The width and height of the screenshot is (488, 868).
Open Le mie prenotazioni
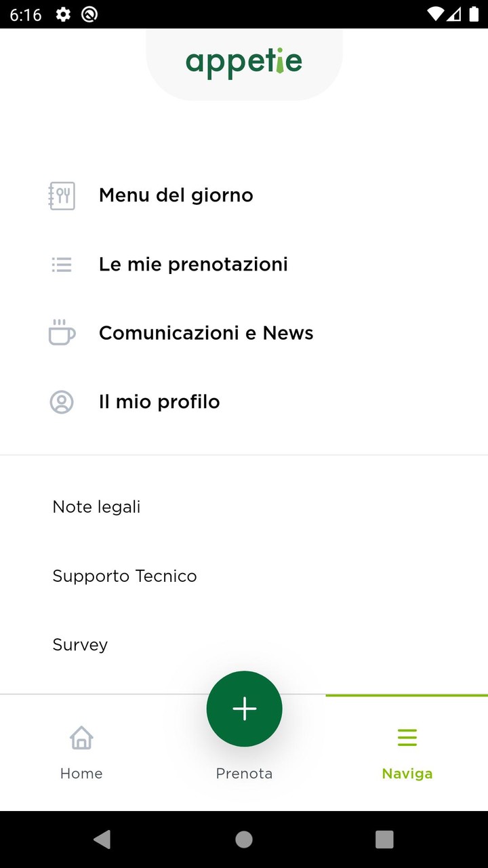193,264
